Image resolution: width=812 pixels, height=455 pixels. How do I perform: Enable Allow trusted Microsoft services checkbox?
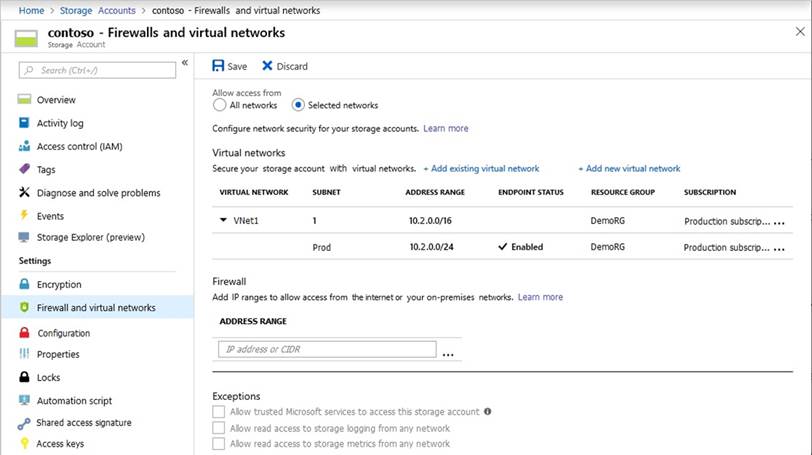pyautogui.click(x=219, y=412)
